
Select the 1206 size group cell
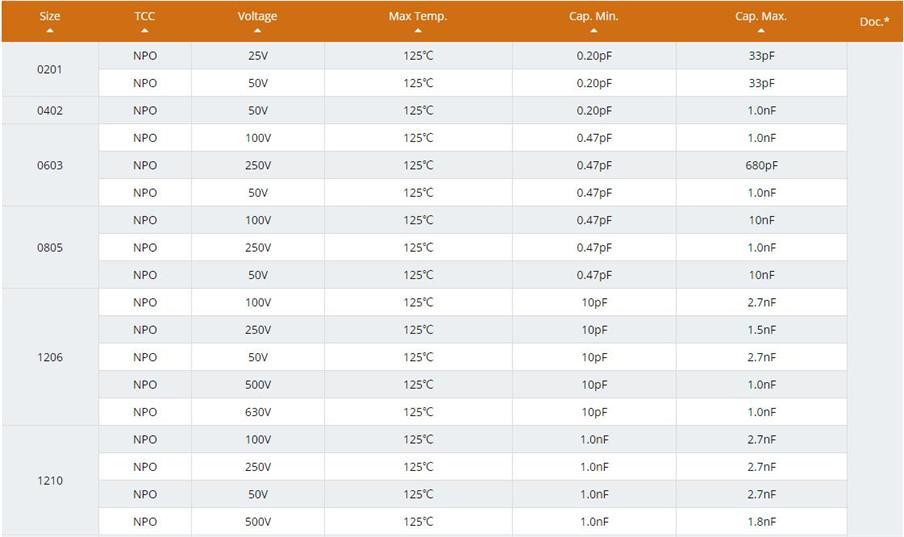(x=50, y=357)
